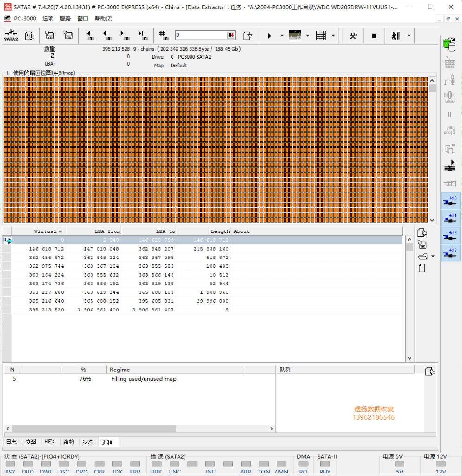
Task: Click the grid view icon
Action: click(321, 35)
